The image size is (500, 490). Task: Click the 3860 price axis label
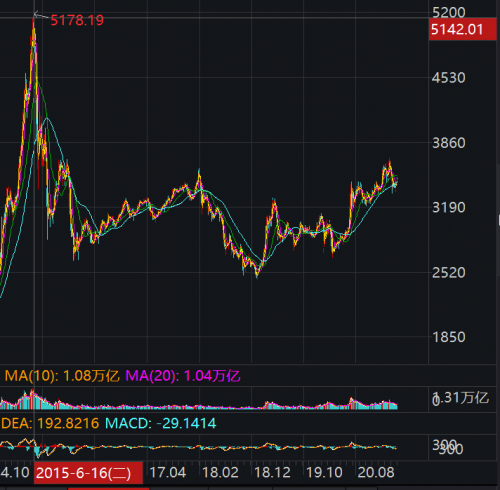point(449,143)
